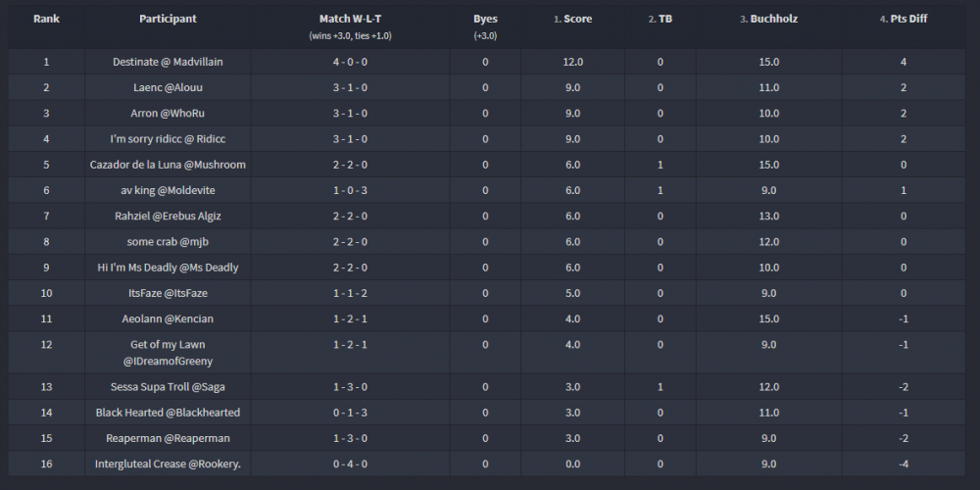Click Sessa Supa Troll @Saga
Image resolution: width=980 pixels, height=490 pixels.
pos(168,387)
